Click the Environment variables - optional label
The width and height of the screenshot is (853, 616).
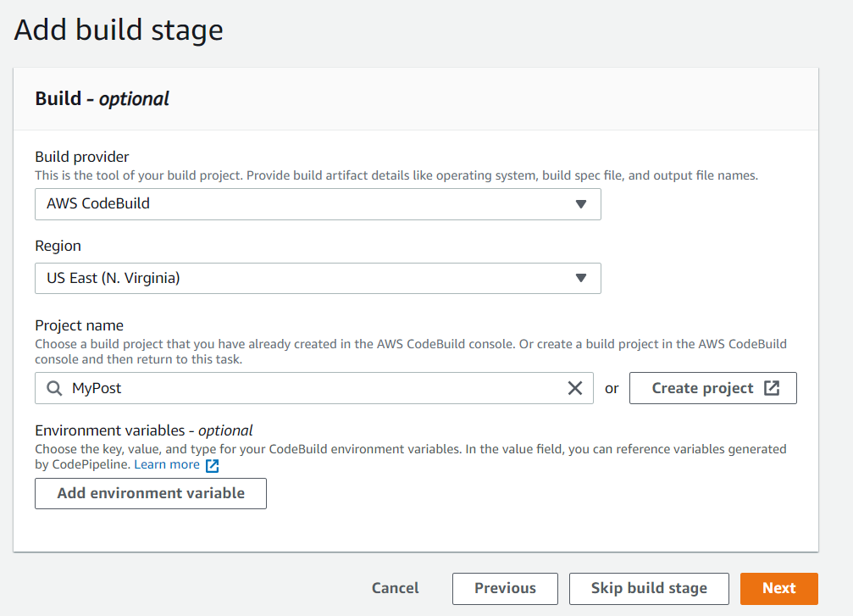coord(144,430)
